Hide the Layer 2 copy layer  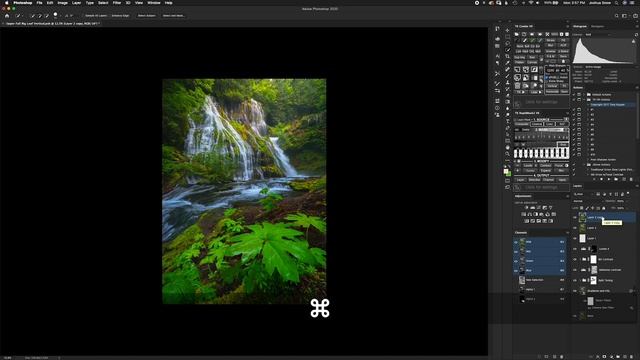click(x=575, y=218)
